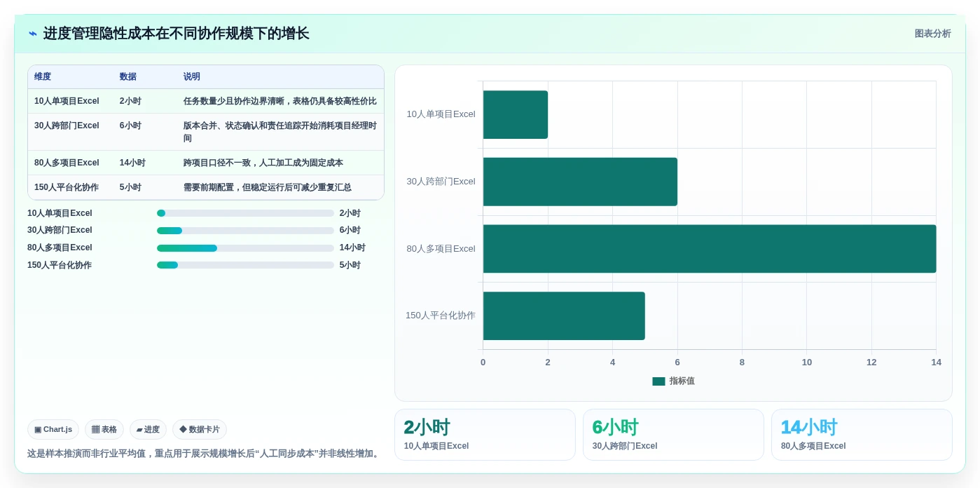Open the 6小时 data card
The image size is (980, 488).
click(673, 435)
